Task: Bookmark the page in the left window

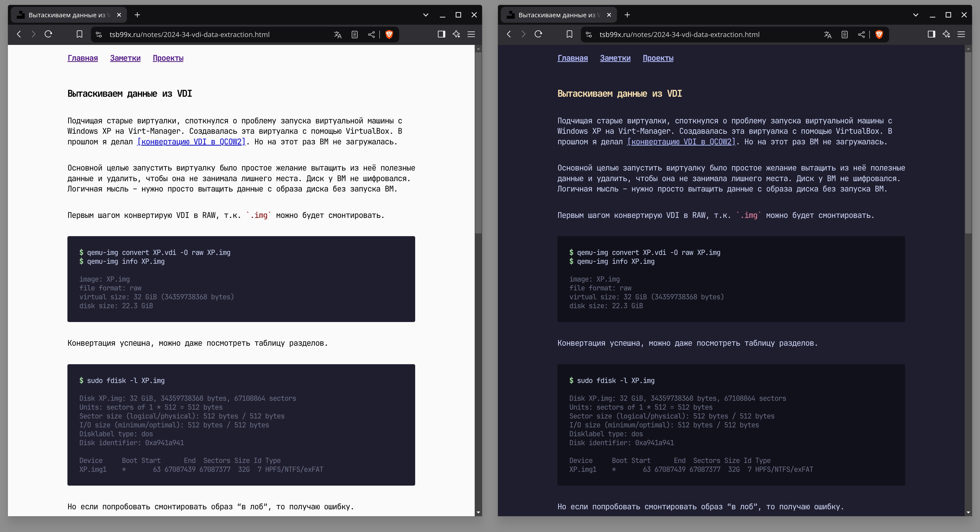Action: pyautogui.click(x=80, y=34)
